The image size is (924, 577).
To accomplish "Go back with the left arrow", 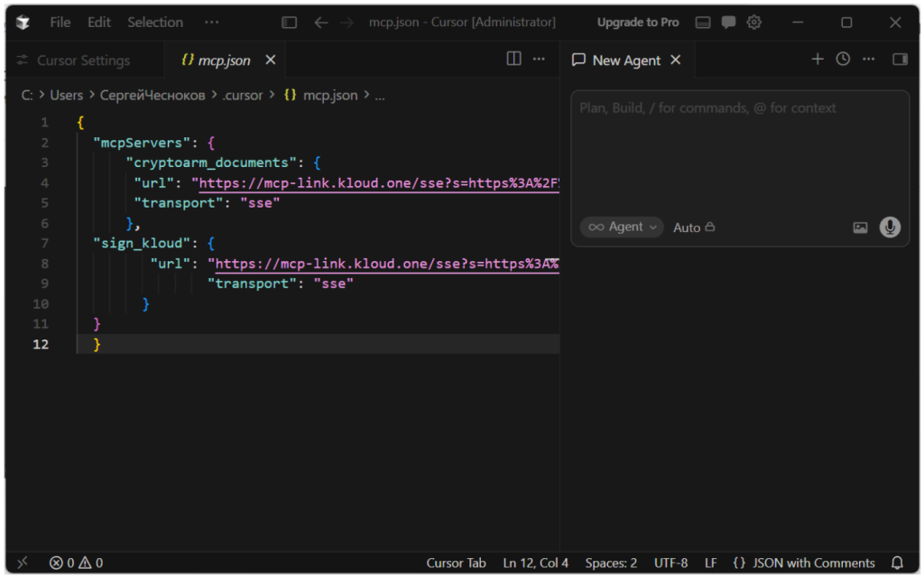I will click(x=321, y=23).
